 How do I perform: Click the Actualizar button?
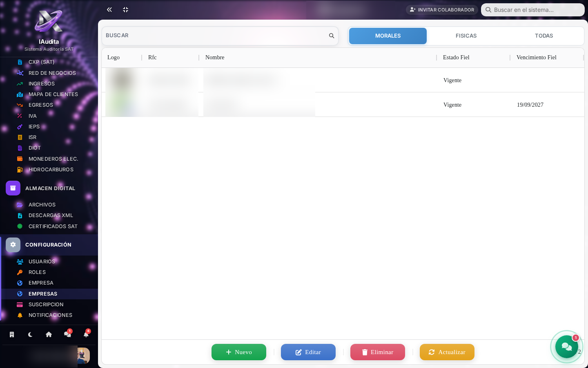click(x=447, y=352)
